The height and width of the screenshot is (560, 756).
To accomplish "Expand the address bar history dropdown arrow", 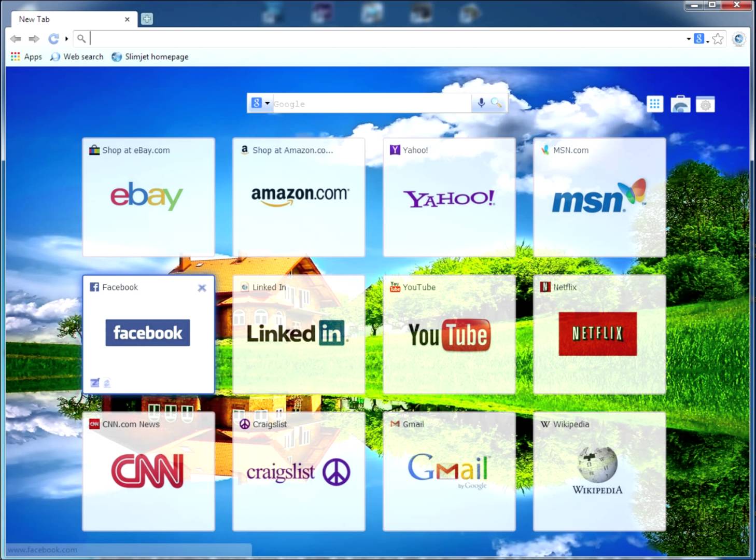I will coord(689,39).
